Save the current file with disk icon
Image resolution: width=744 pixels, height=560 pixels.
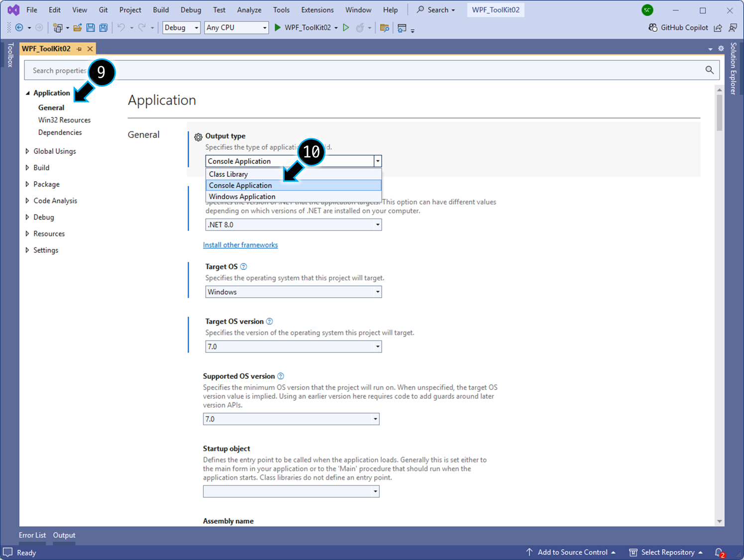pos(91,28)
